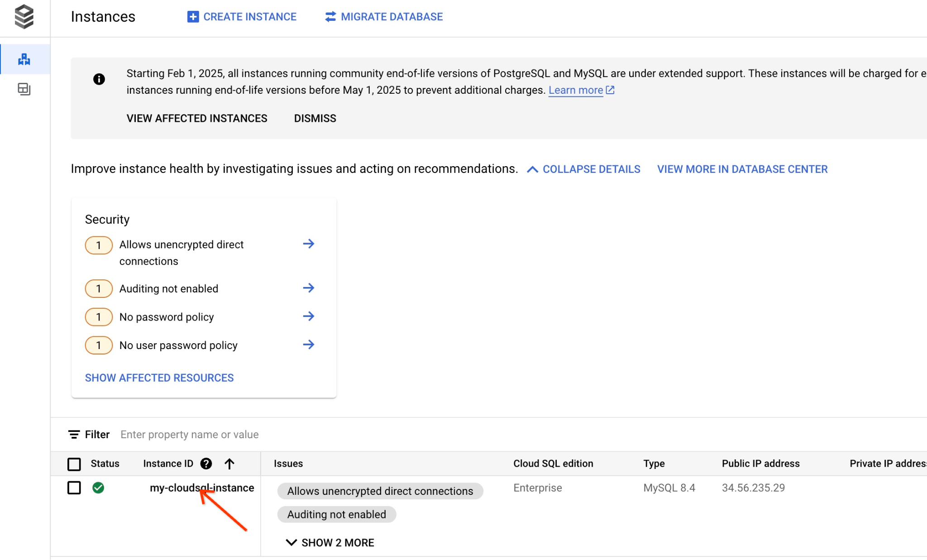This screenshot has height=560, width=927.
Task: Click arrow beside No user password policy
Action: tap(309, 345)
